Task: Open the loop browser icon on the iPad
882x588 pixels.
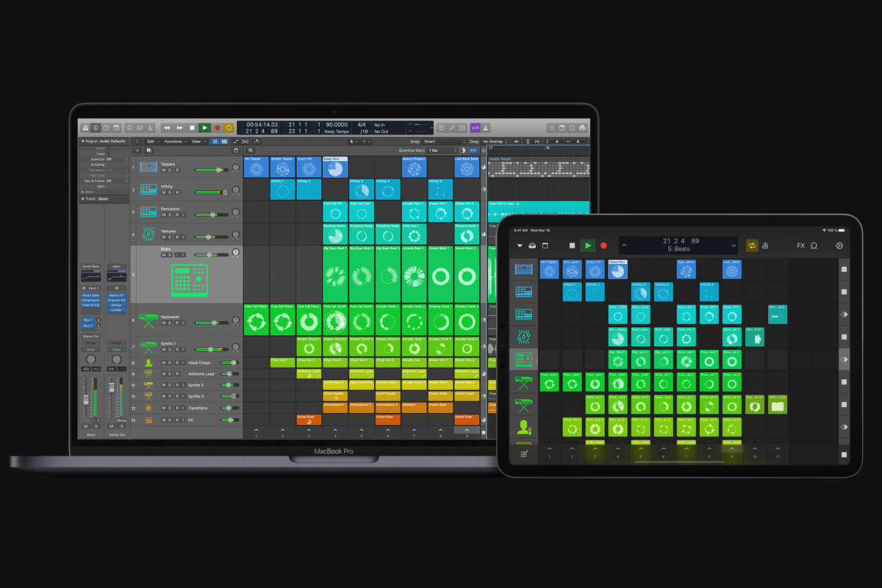Action: 814,245
